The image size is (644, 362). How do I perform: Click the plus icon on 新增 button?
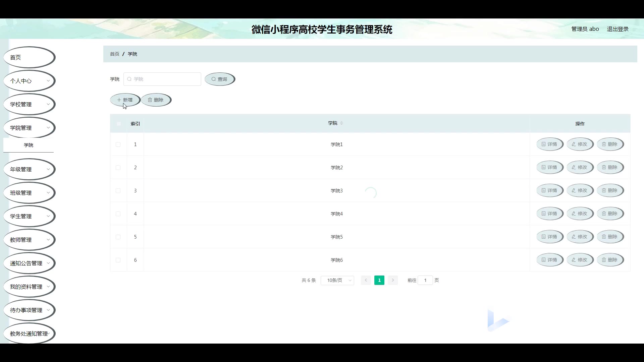pyautogui.click(x=119, y=100)
